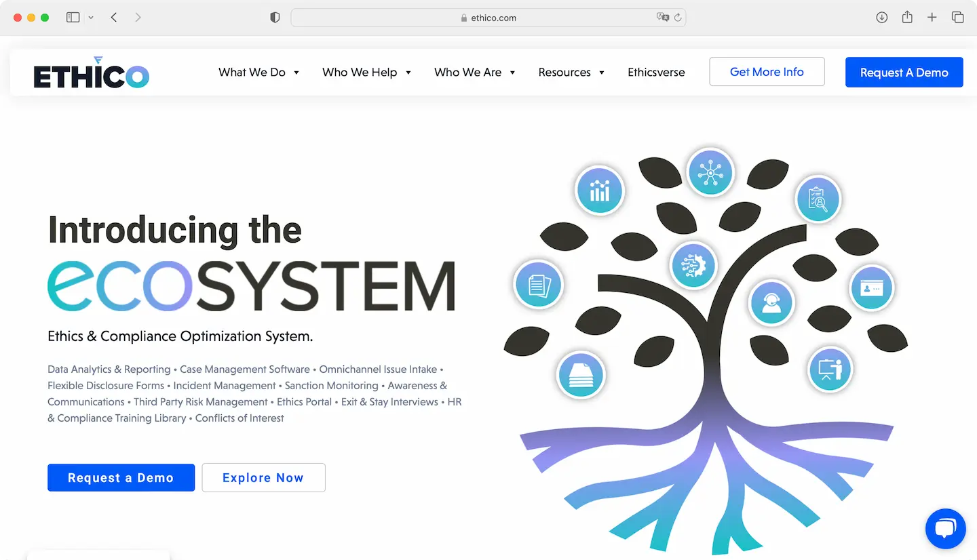Click the ethico.com address bar
Viewport: 977px width, 560px height.
488,18
